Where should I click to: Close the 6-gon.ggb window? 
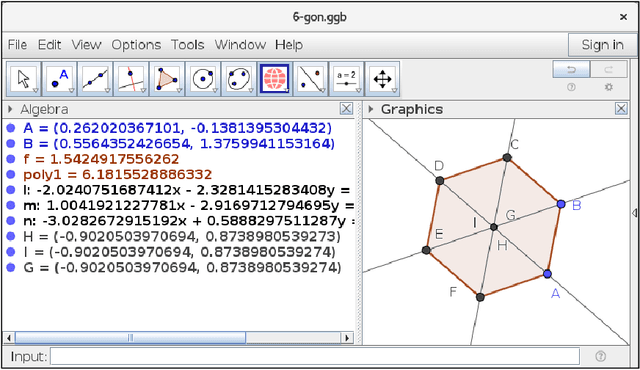pyautogui.click(x=623, y=17)
